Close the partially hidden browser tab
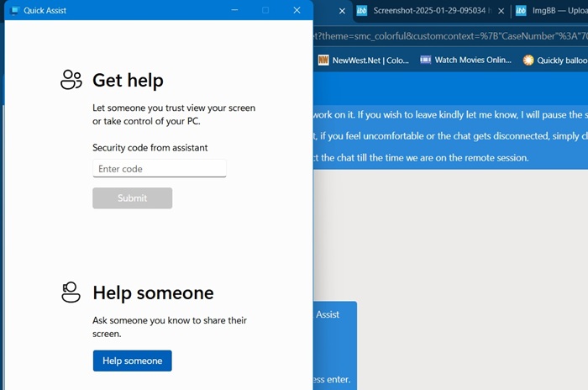Image resolution: width=588 pixels, height=390 pixels. pyautogui.click(x=342, y=11)
